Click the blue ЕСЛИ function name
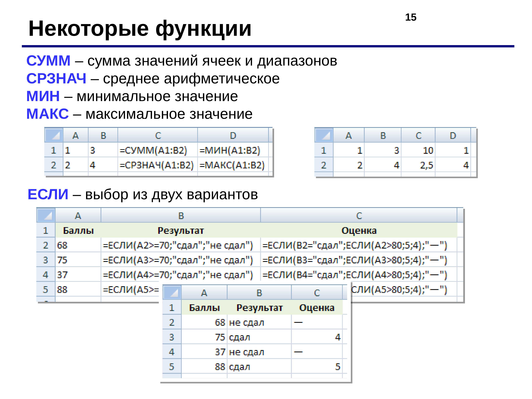This screenshot has width=532, height=399. 48,194
